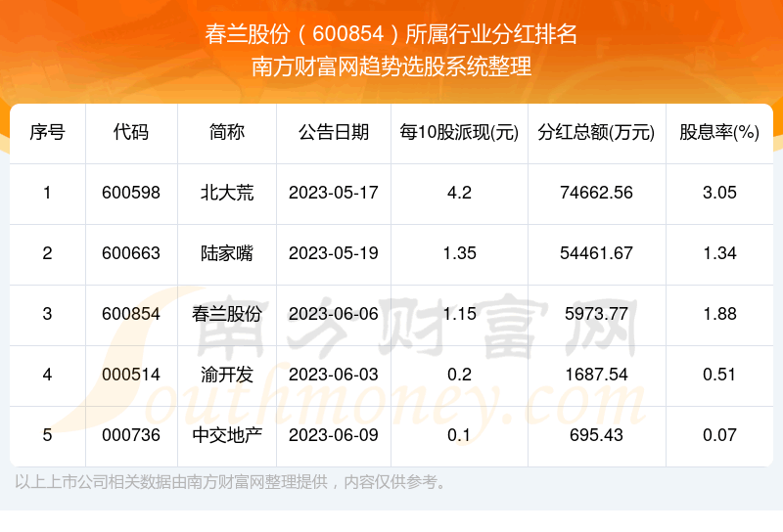Click payout value 4.2
This screenshot has width=783, height=532.
click(459, 193)
